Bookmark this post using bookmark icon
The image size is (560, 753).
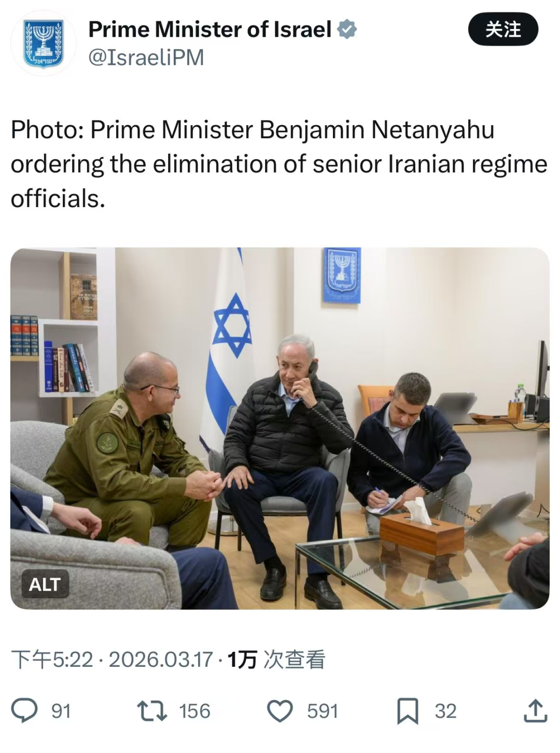tap(408, 711)
